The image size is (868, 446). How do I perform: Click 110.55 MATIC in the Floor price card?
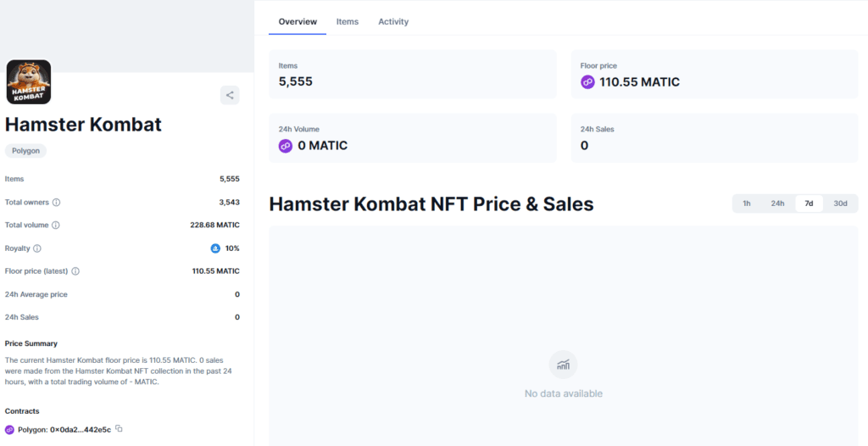click(639, 82)
